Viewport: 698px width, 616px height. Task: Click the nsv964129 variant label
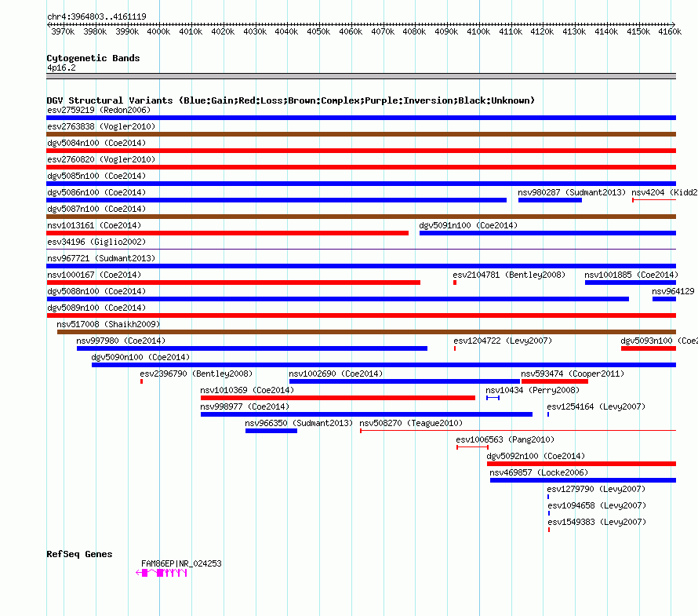pos(673,291)
